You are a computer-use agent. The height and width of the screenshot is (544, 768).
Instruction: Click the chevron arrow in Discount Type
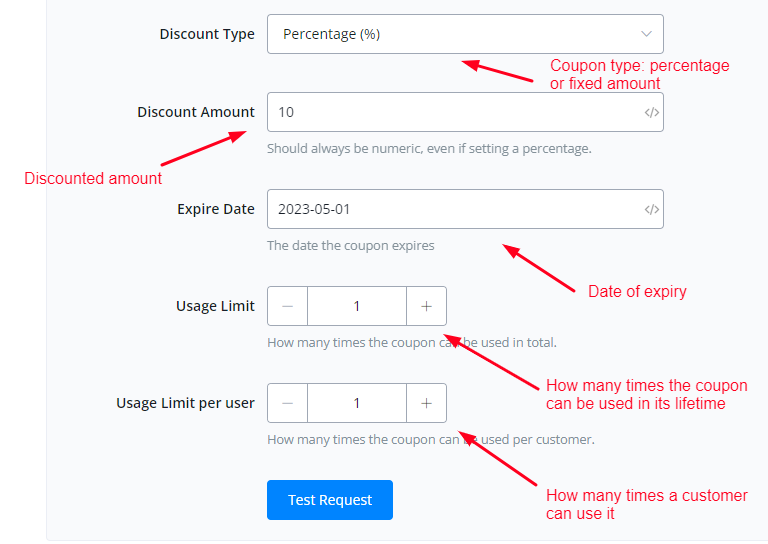tap(647, 34)
